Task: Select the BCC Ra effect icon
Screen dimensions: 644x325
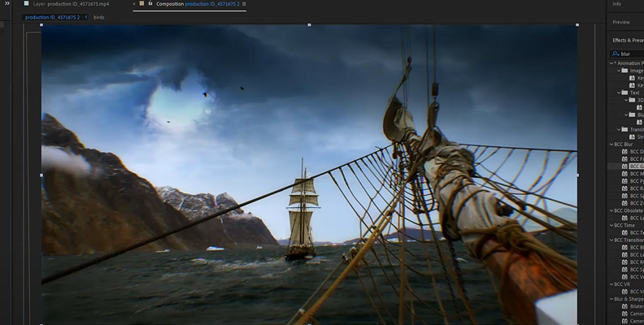Action: click(624, 188)
